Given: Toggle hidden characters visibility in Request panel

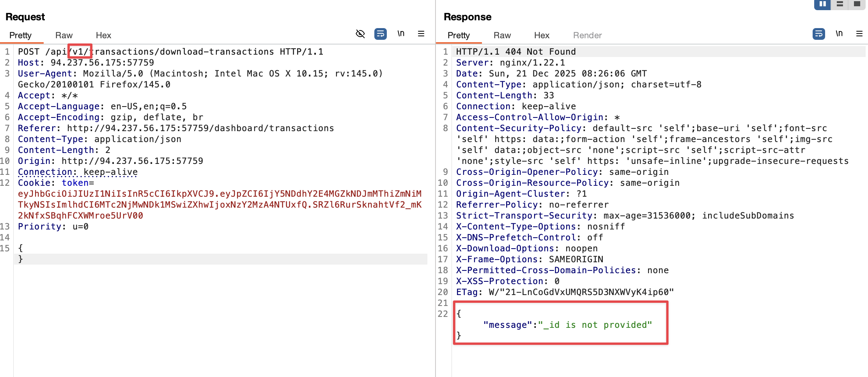Looking at the screenshot, I should point(360,34).
